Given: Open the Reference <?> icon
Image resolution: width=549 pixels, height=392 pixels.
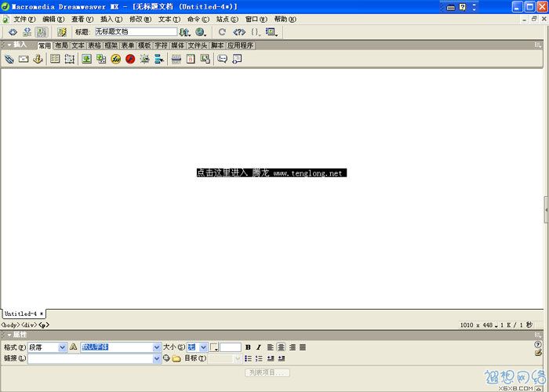Looking at the screenshot, I should click(x=239, y=32).
